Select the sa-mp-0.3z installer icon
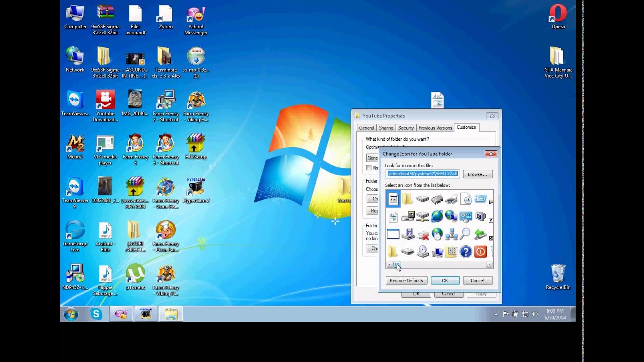644x362 pixels. (x=196, y=63)
